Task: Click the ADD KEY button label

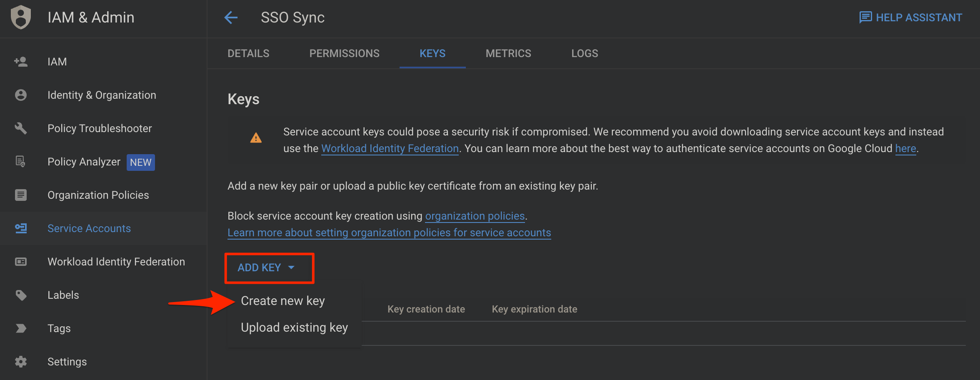Action: pyautogui.click(x=259, y=267)
